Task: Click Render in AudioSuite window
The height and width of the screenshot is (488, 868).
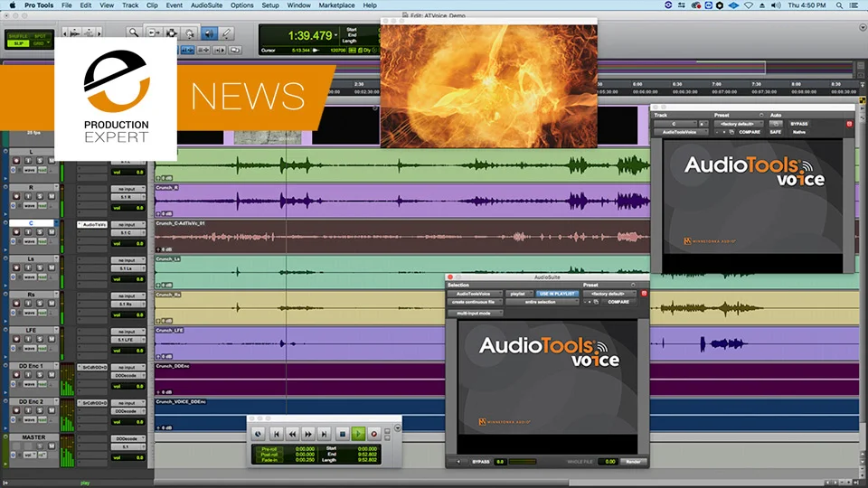Action: (x=633, y=462)
